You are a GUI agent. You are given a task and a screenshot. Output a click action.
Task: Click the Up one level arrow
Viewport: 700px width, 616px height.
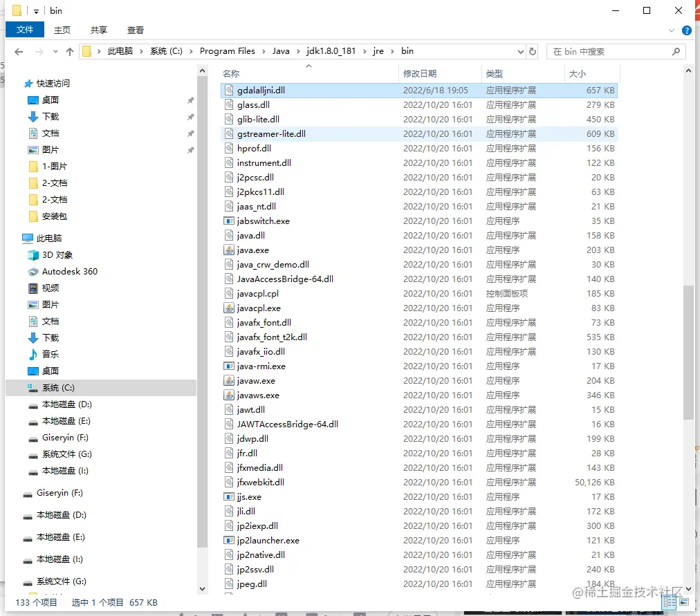click(x=70, y=52)
